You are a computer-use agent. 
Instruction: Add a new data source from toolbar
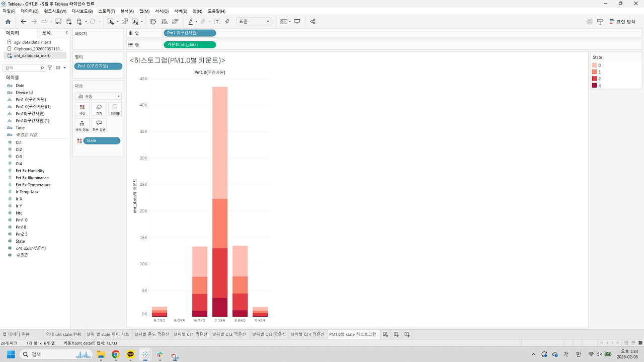click(x=68, y=22)
